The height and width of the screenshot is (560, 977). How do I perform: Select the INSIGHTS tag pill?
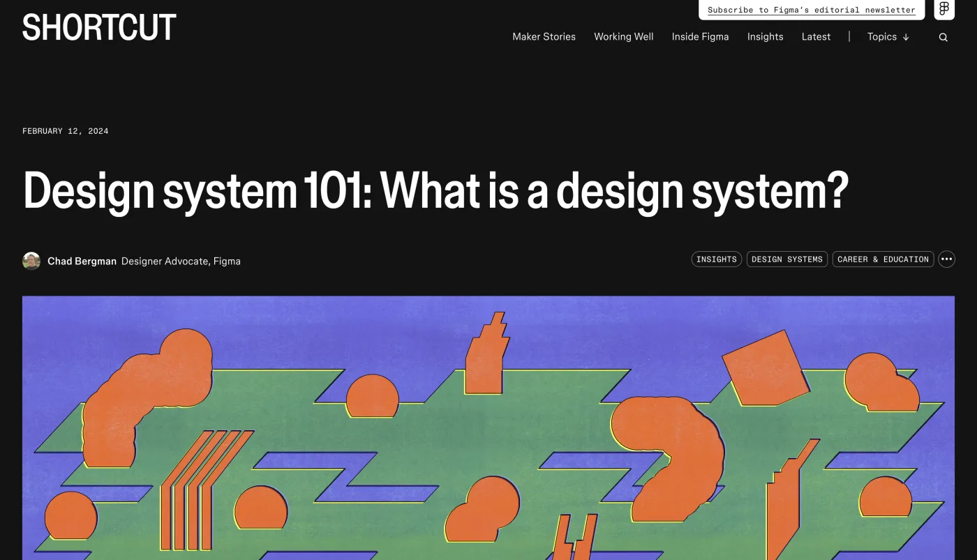click(x=717, y=259)
